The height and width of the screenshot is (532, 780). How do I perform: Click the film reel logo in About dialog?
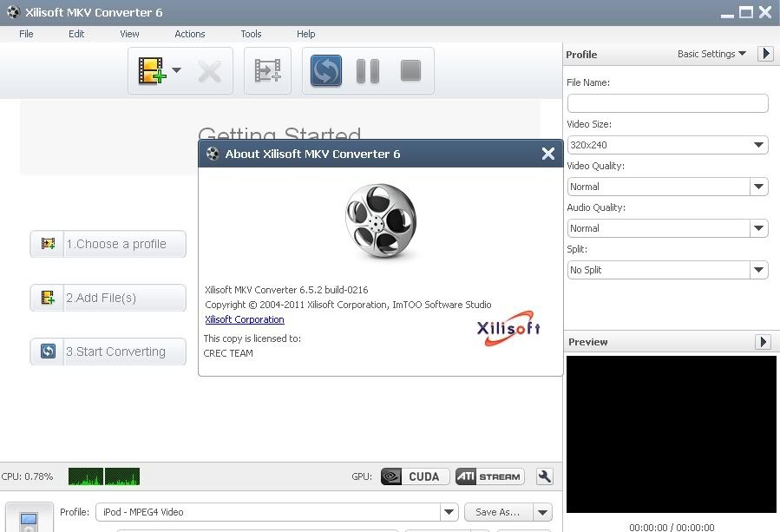(381, 221)
